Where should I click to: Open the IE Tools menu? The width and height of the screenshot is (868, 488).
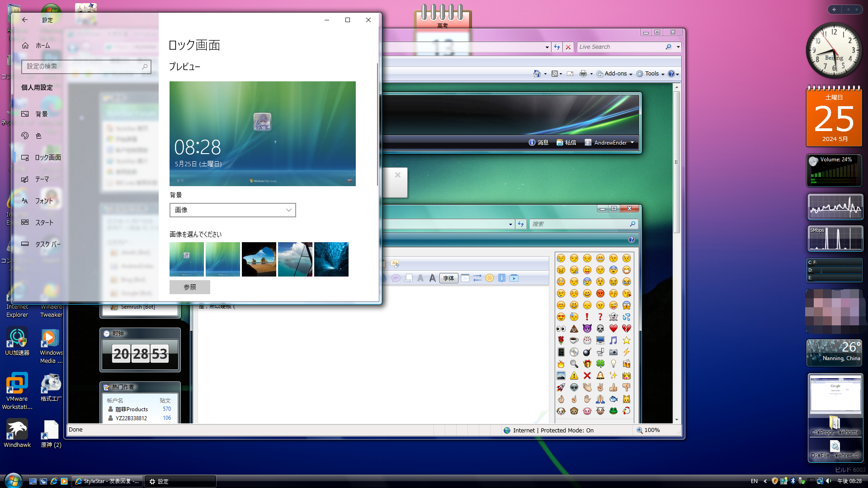(x=650, y=74)
